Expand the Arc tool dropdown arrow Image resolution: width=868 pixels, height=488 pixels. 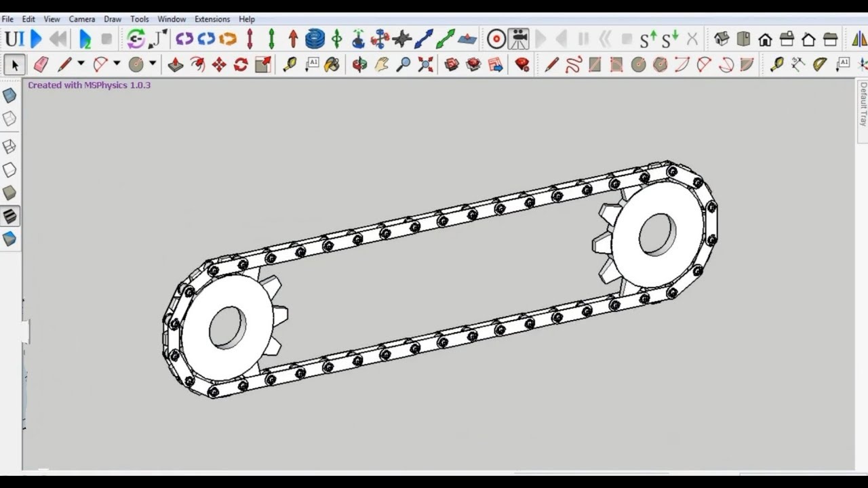click(x=117, y=64)
